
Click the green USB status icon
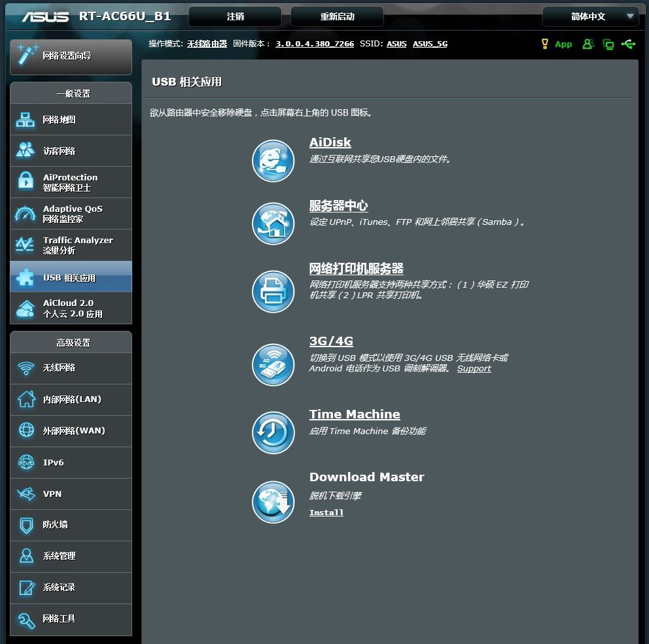coord(628,44)
